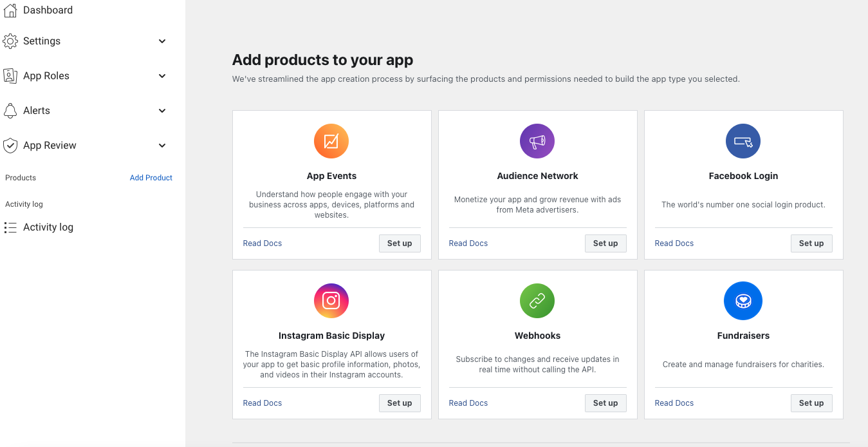
Task: Click the Webhooks green link icon
Action: 537,301
